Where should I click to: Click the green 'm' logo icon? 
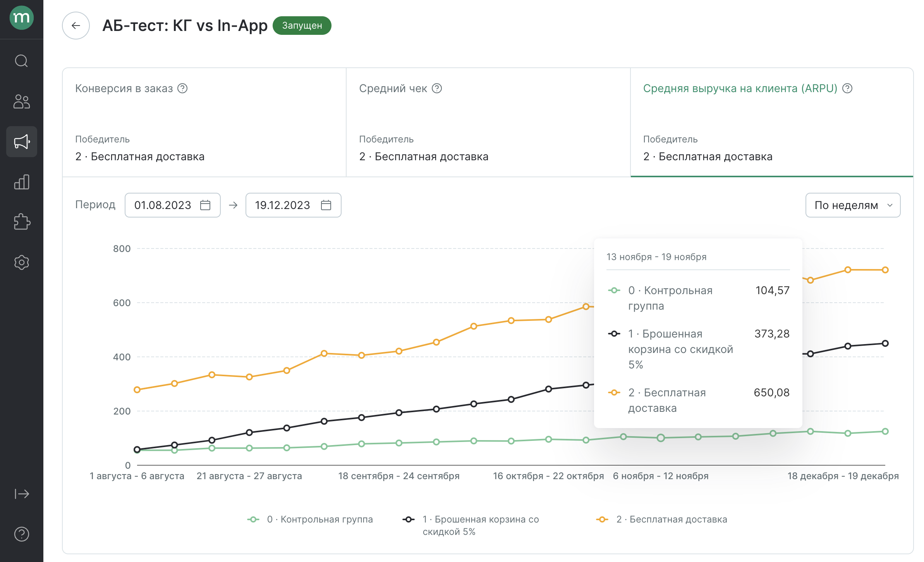point(22,18)
